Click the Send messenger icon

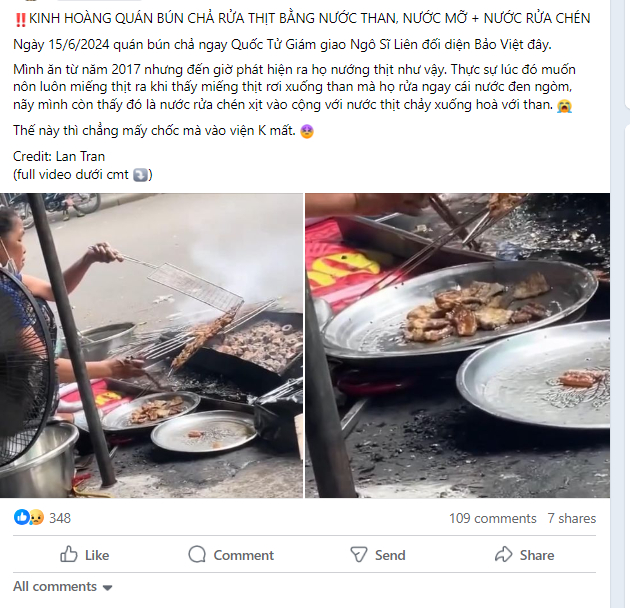[x=358, y=555]
